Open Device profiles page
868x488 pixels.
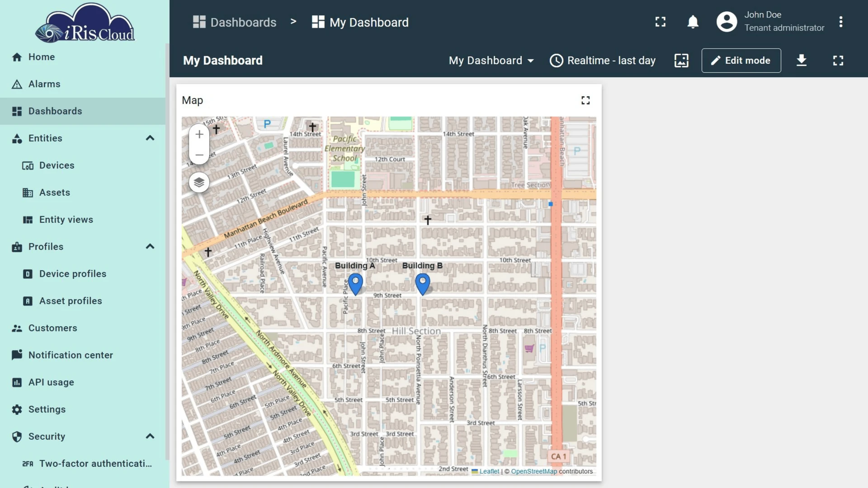pyautogui.click(x=83, y=274)
